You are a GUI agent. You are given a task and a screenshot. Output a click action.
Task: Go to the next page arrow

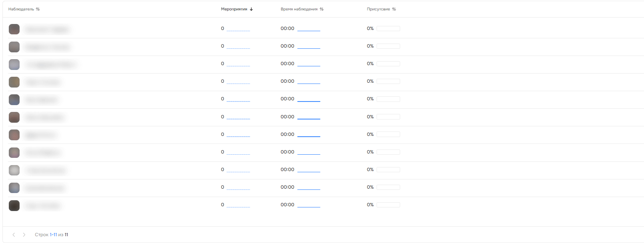click(x=24, y=235)
